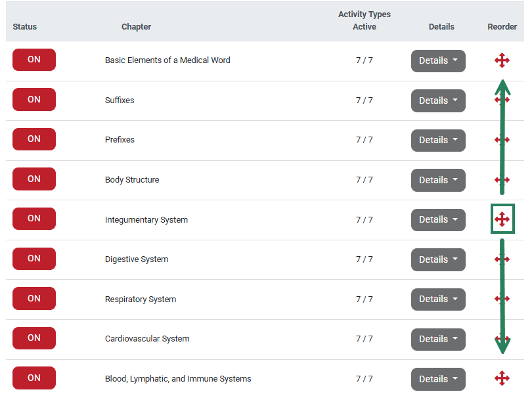Click reorder icon for Suffixes chapter

(x=502, y=100)
